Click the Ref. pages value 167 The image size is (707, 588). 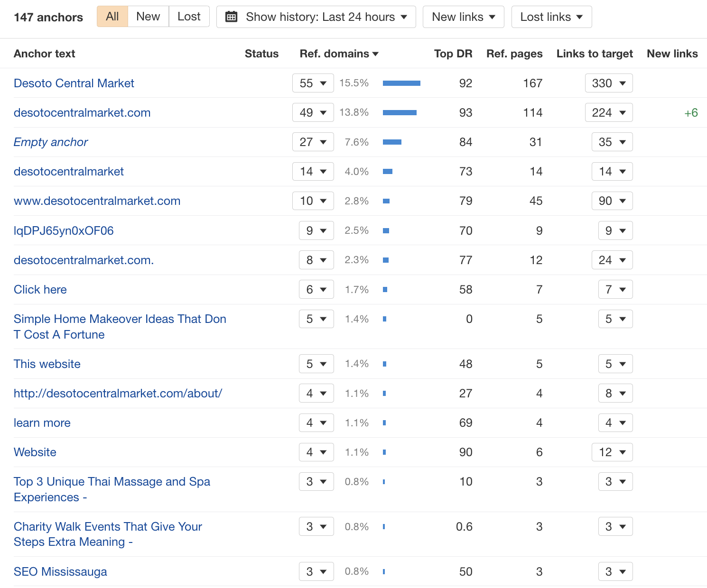533,83
